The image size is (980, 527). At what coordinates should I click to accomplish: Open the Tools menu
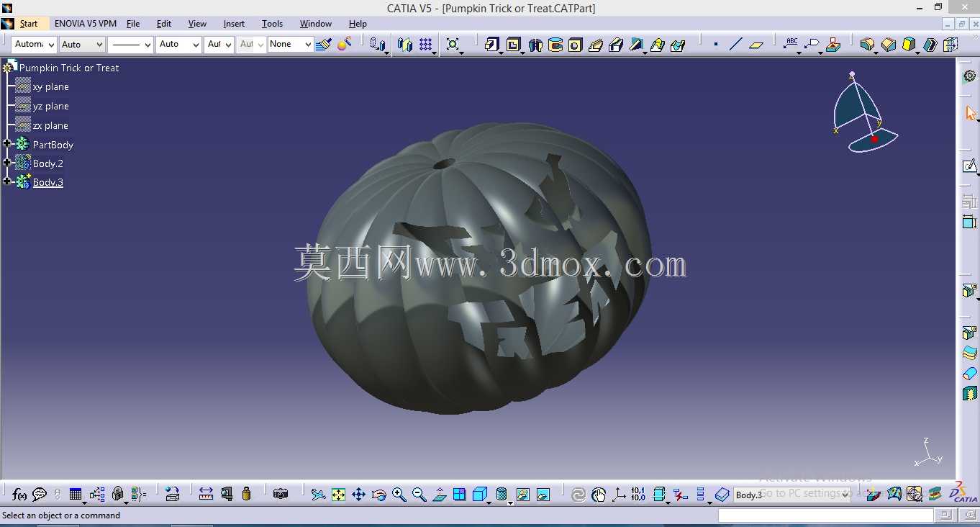(x=272, y=24)
